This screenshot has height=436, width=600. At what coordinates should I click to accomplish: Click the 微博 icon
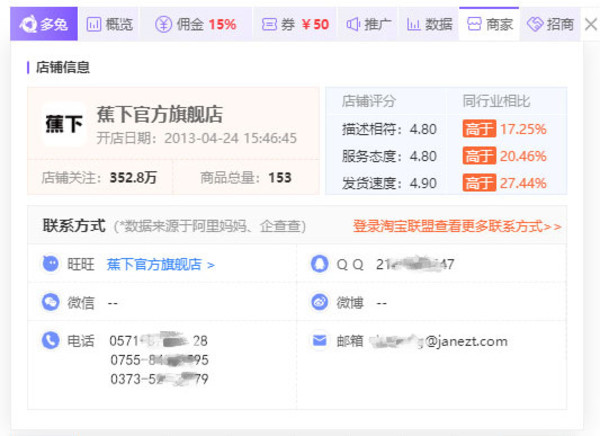click(x=320, y=302)
